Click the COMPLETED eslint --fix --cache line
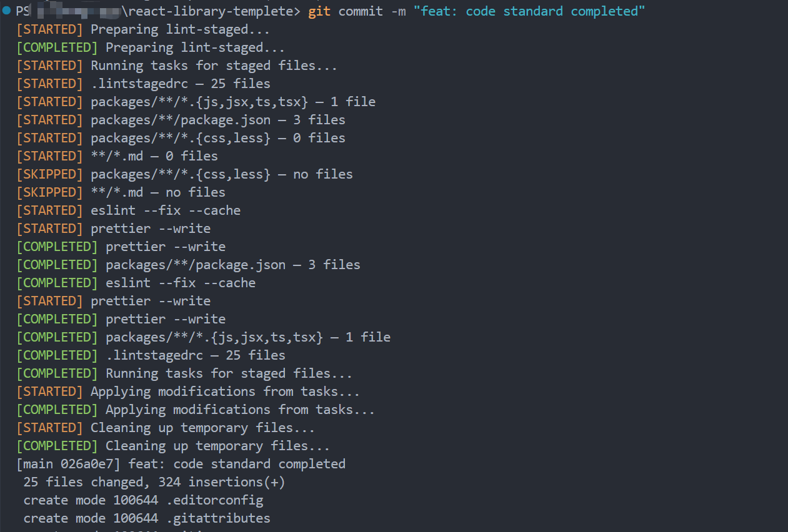The image size is (788, 532). point(136,283)
